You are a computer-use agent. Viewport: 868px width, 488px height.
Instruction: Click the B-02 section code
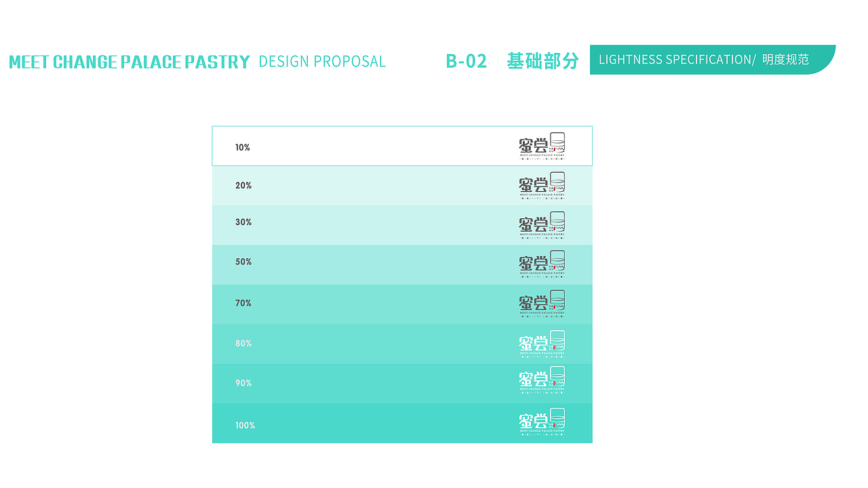click(467, 61)
